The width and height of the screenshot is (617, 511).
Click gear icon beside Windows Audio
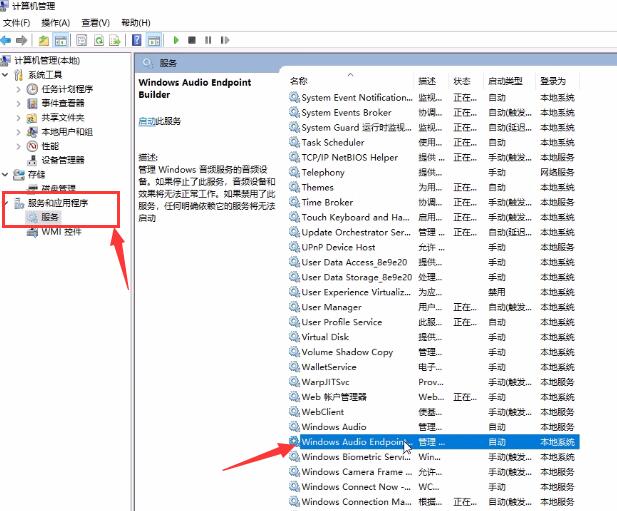(x=294, y=426)
